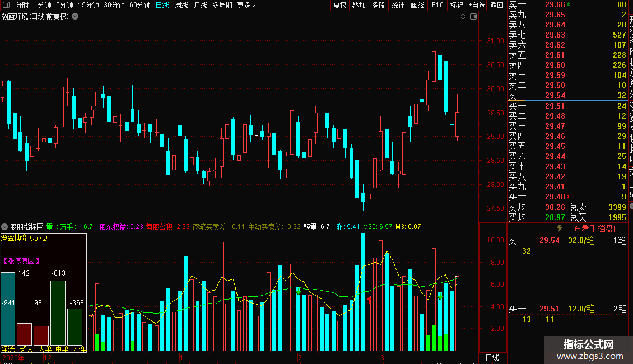Click the lightning bolt icon beside 查看千档盘口
633x364 pixels.
click(560, 228)
